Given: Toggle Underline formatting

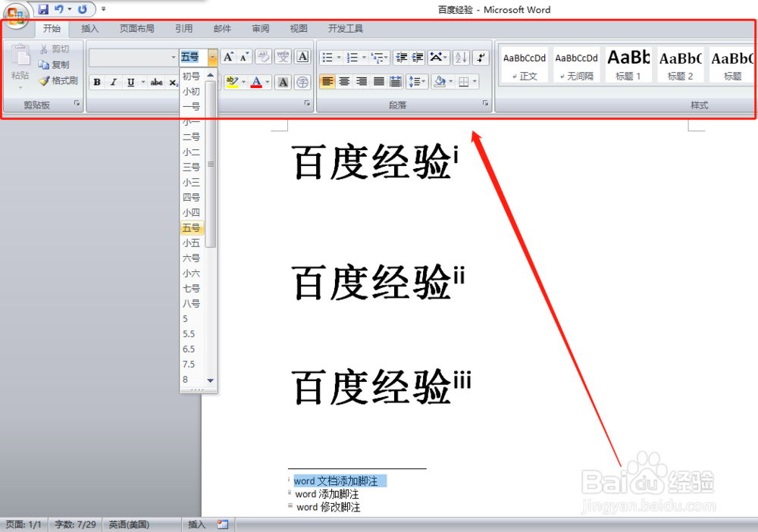Looking at the screenshot, I should (130, 82).
